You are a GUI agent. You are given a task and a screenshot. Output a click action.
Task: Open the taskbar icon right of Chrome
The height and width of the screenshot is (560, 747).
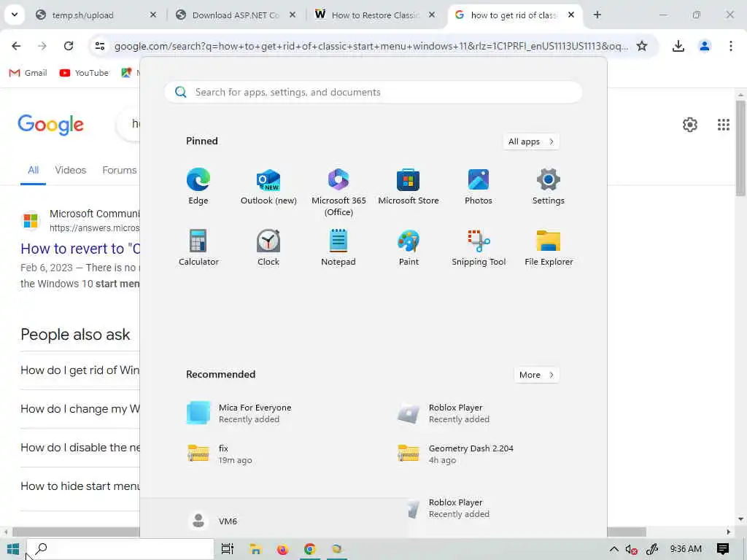click(x=337, y=549)
